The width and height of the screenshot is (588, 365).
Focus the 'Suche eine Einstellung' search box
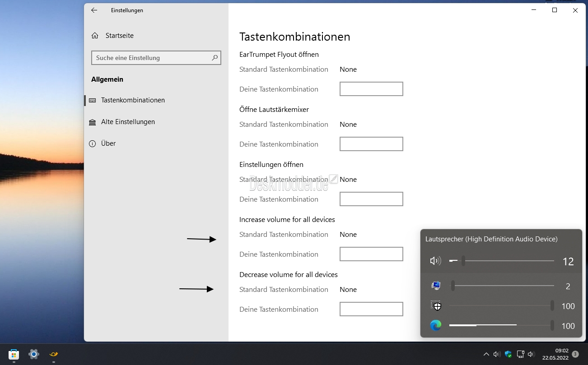(156, 58)
